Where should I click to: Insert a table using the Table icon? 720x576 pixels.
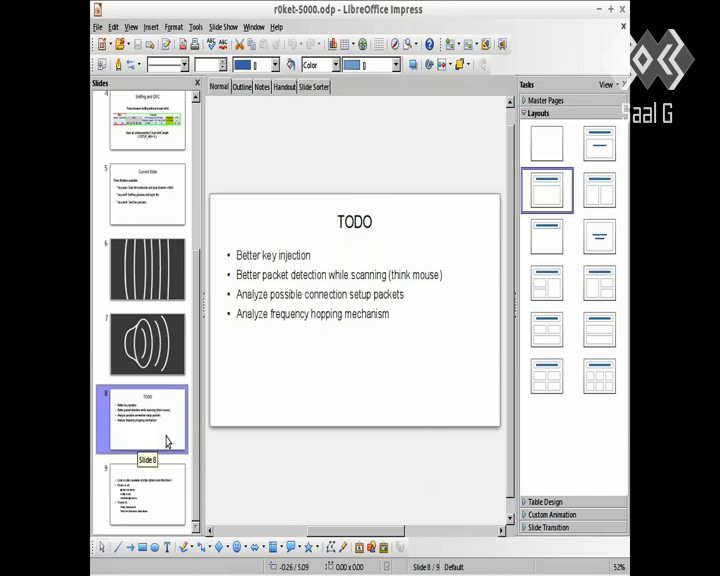pyautogui.click(x=344, y=44)
